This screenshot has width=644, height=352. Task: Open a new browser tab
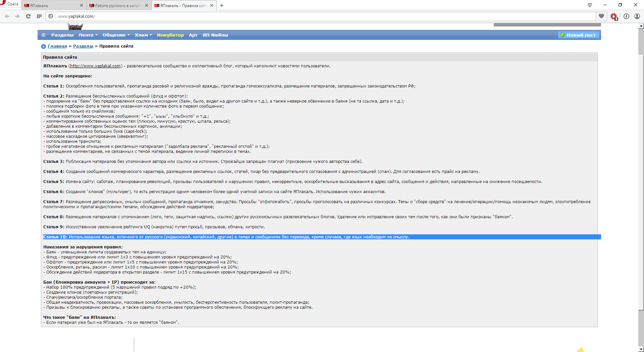point(222,5)
